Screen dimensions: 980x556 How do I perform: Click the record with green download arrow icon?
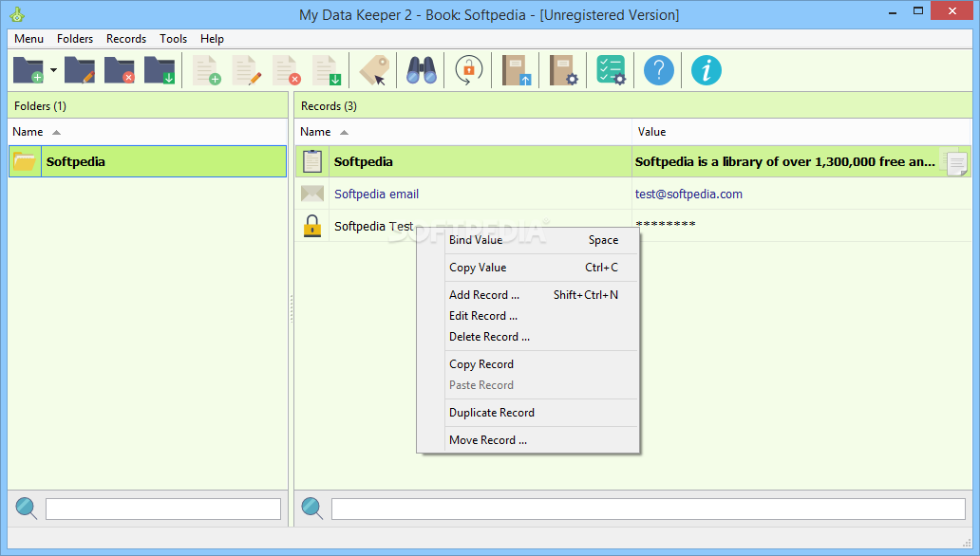click(x=327, y=70)
